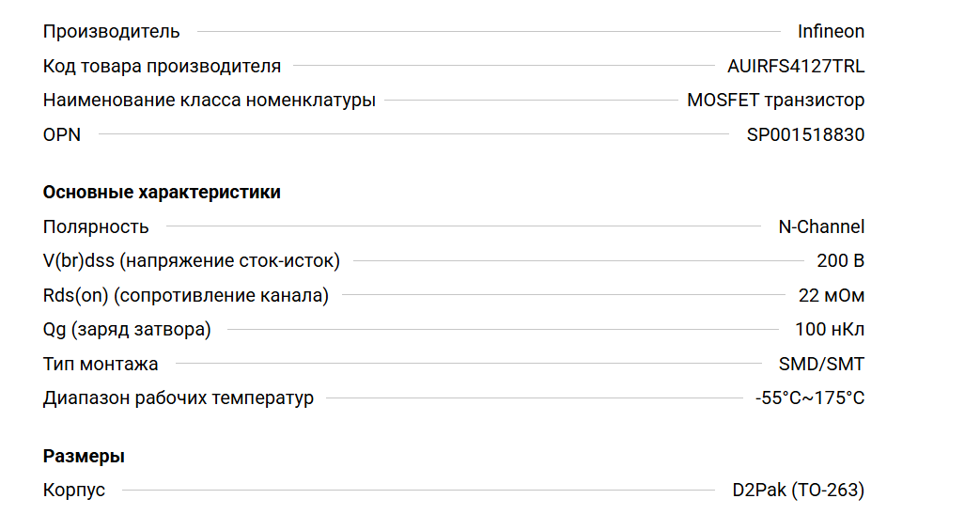
Task: Click the N-Channel polarity value
Action: click(821, 226)
